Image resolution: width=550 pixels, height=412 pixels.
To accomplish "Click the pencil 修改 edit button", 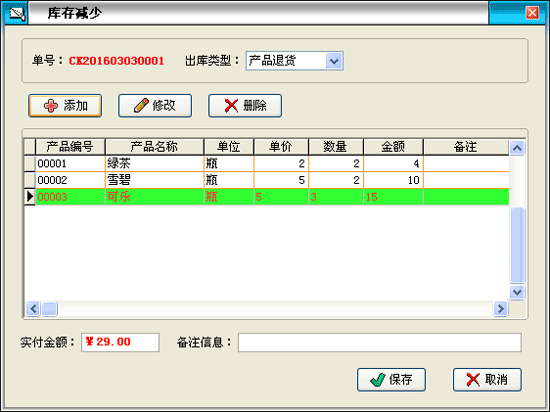I will (x=155, y=106).
